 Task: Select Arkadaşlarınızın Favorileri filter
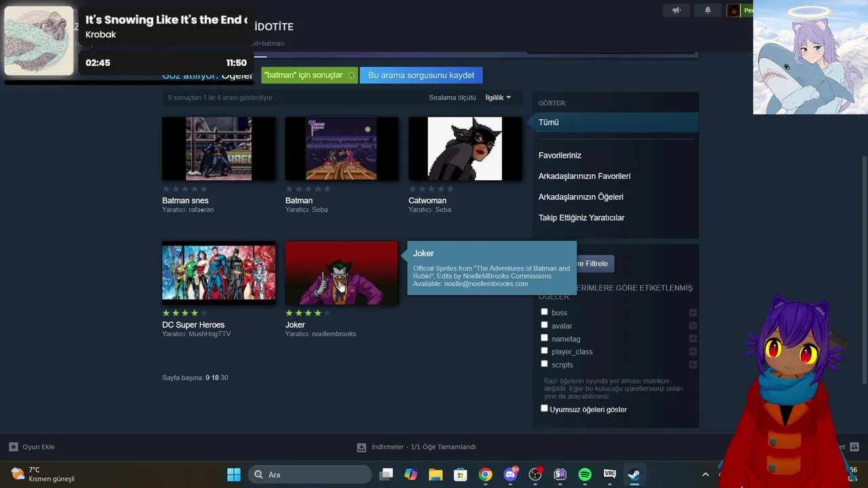[x=585, y=176]
